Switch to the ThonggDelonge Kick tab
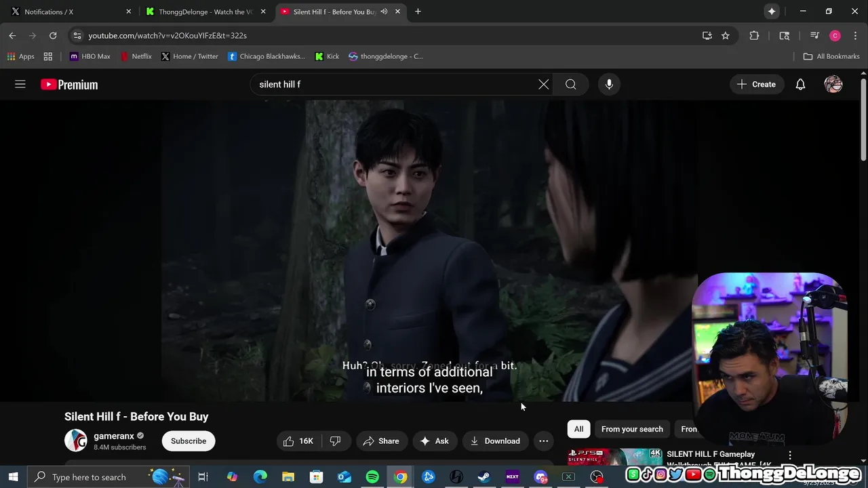 [205, 12]
